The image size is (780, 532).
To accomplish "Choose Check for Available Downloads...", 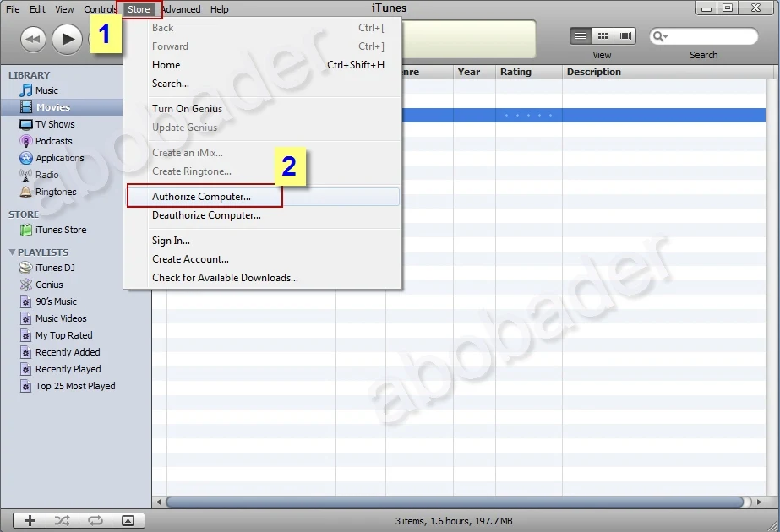I will [x=262, y=278].
